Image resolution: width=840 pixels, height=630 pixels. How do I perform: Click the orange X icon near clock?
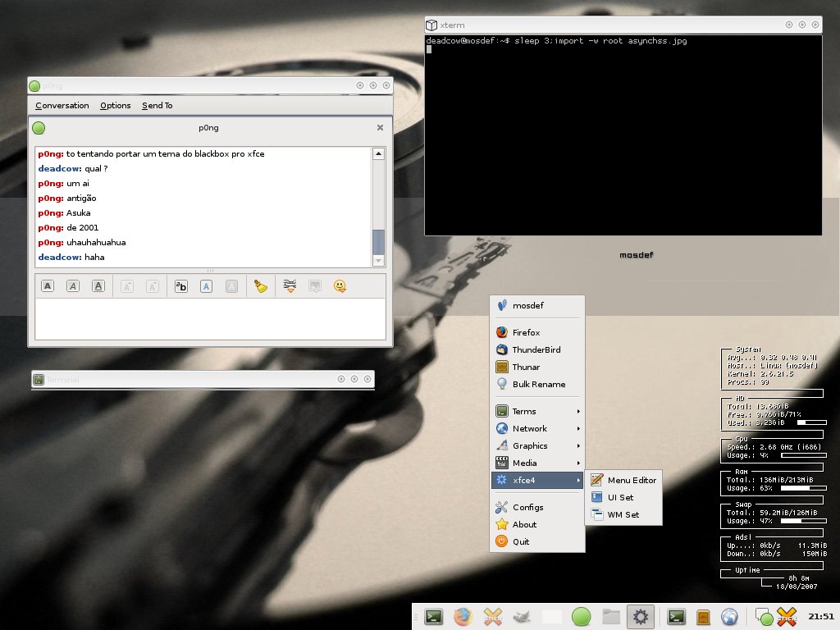(x=787, y=617)
